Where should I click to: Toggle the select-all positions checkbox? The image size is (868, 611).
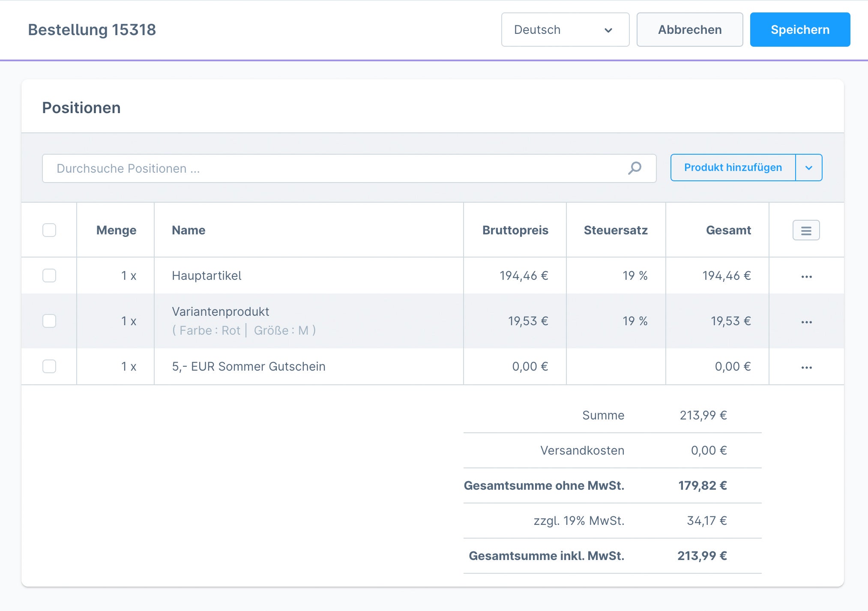tap(49, 230)
